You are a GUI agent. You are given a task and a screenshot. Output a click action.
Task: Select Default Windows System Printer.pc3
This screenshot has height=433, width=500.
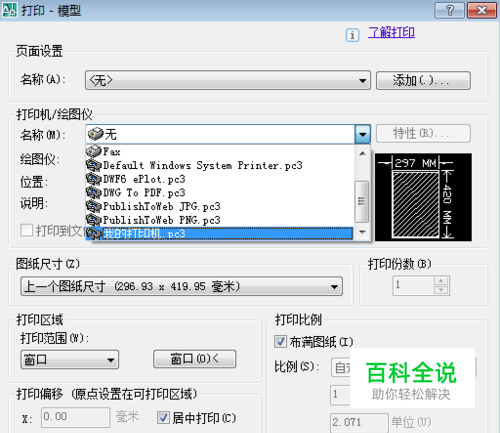point(219,165)
